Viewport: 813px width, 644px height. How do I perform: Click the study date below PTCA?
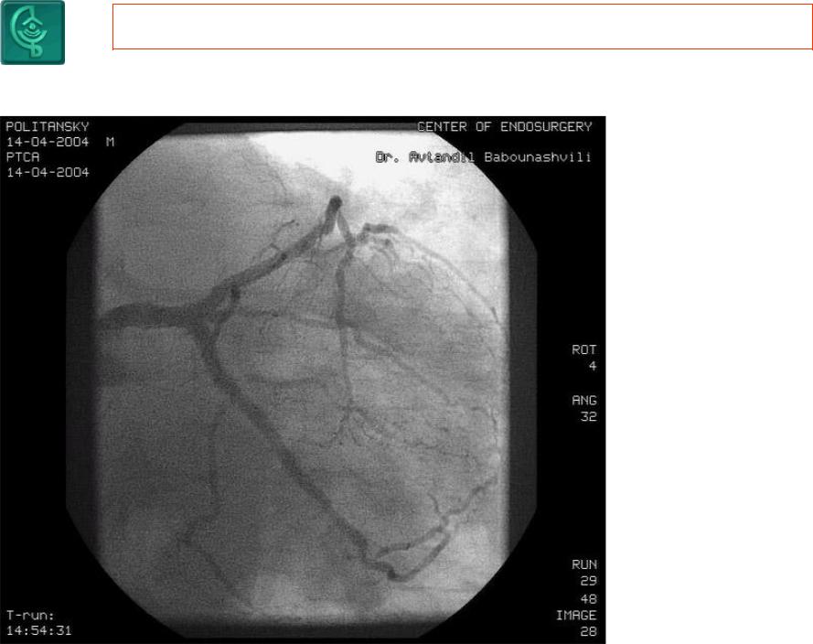pos(48,172)
